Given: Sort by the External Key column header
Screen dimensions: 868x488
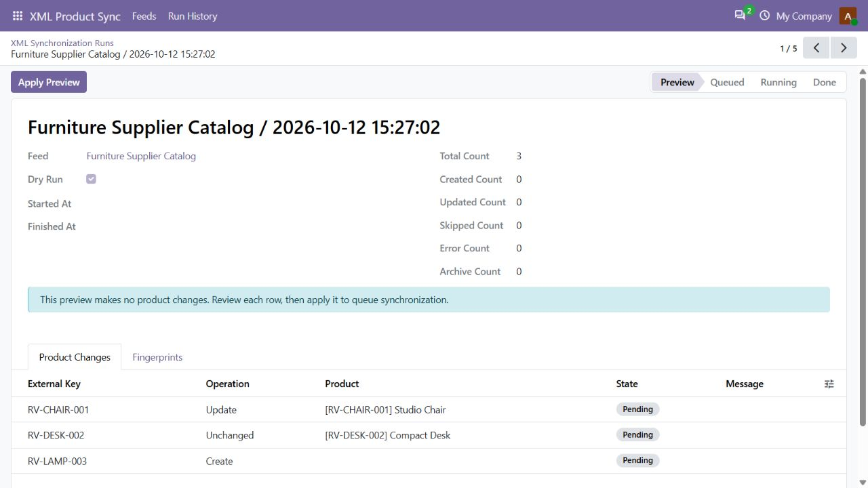Looking at the screenshot, I should coord(54,384).
